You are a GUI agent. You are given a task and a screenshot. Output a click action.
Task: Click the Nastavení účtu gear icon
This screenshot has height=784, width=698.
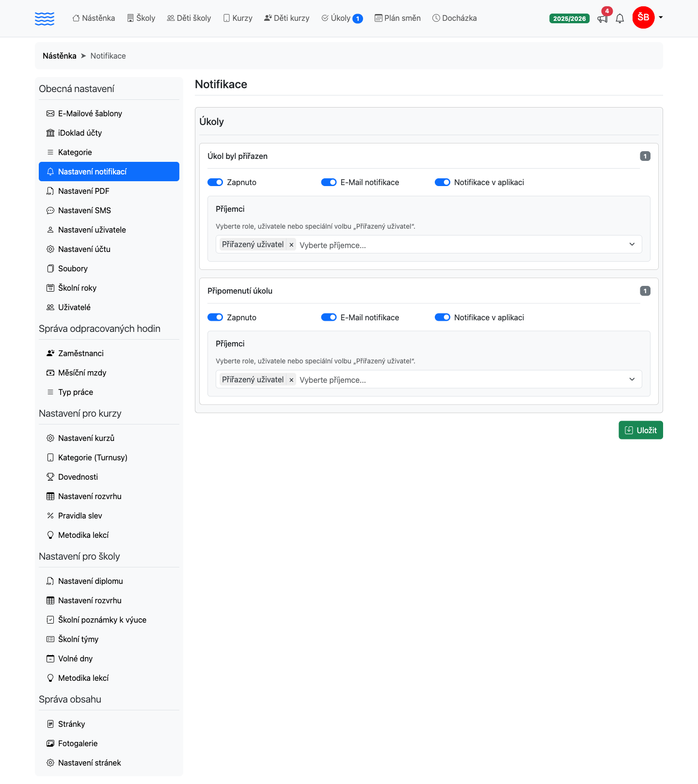pyautogui.click(x=50, y=249)
